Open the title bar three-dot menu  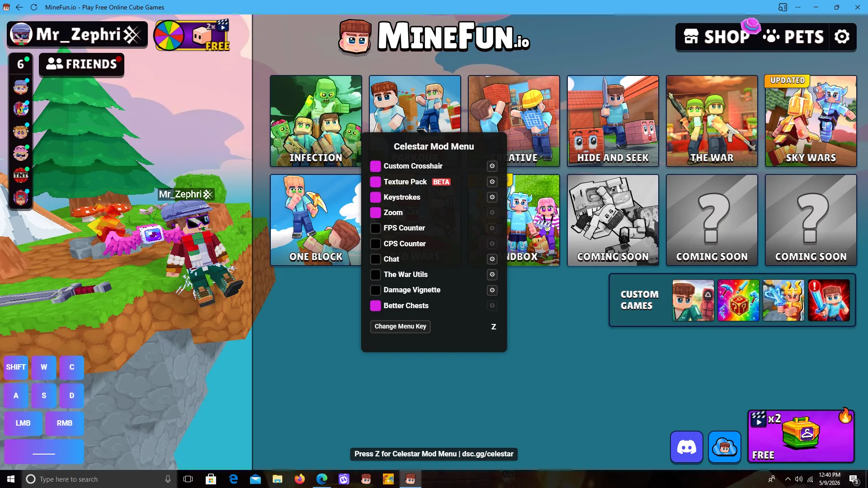click(x=798, y=7)
